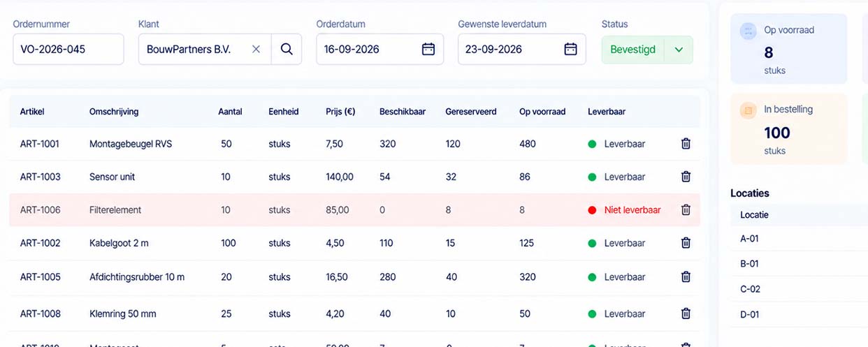Viewport: 868px width, 347px height.
Task: Sort by the Artikel column header
Action: tap(32, 112)
